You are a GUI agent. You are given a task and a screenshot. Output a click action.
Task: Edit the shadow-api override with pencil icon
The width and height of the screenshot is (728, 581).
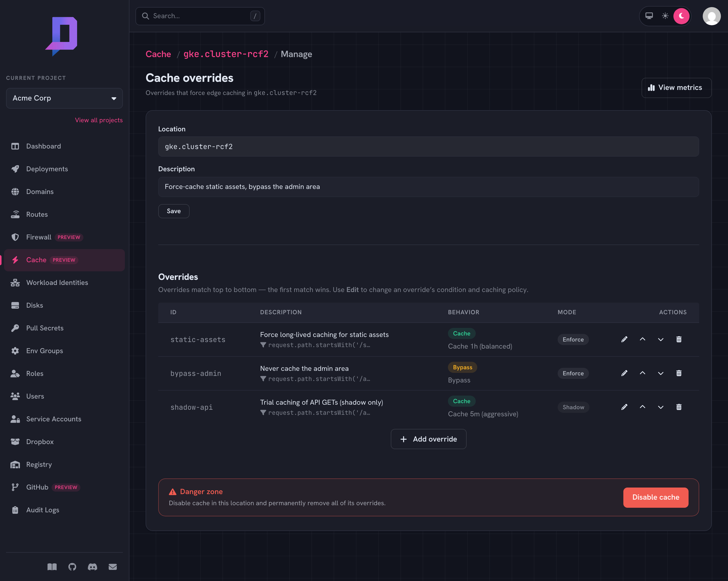pos(624,407)
